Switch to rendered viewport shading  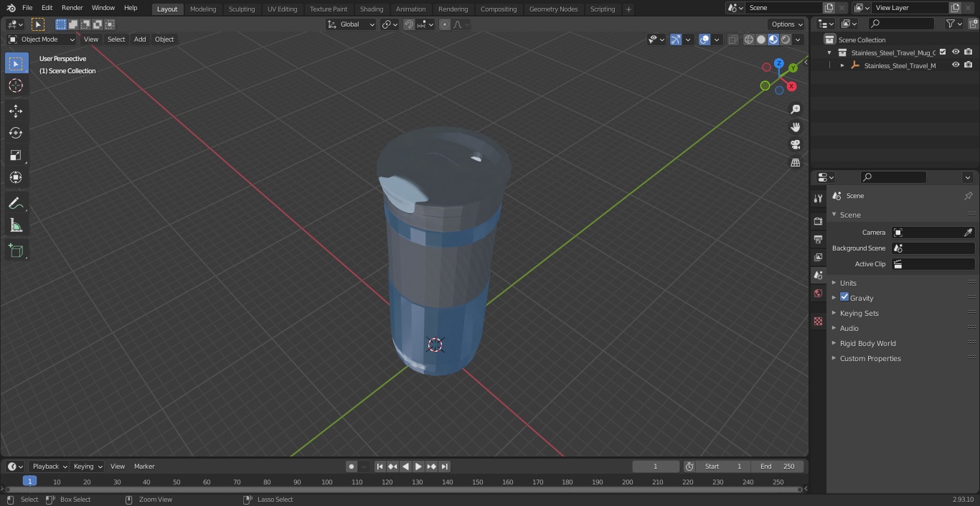click(x=786, y=39)
